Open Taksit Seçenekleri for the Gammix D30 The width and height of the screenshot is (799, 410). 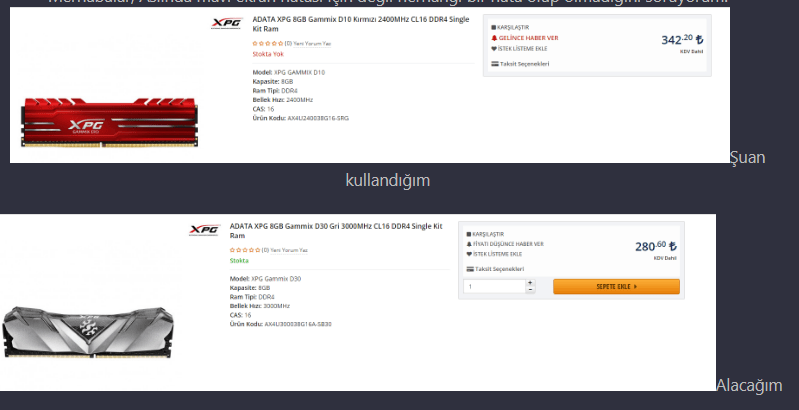click(495, 269)
